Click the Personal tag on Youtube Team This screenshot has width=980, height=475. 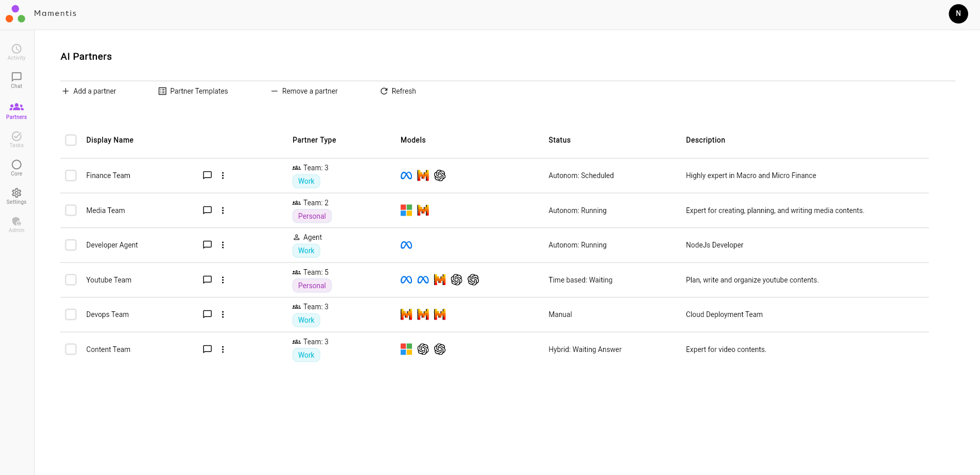312,286
